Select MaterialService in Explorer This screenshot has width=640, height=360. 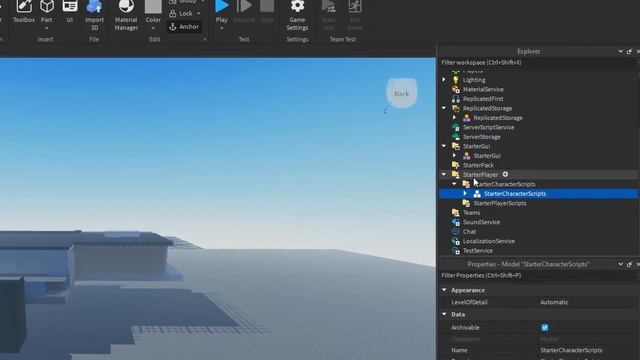pyautogui.click(x=483, y=89)
